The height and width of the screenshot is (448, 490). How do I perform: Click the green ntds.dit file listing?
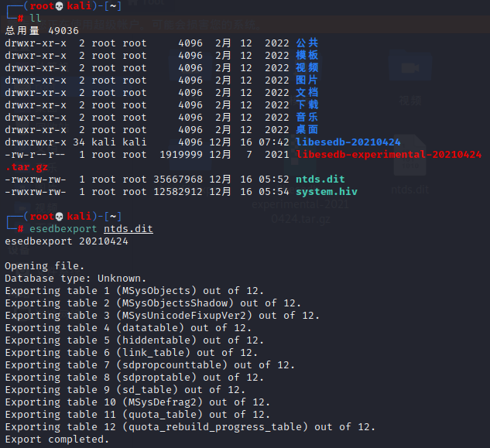coord(320,179)
